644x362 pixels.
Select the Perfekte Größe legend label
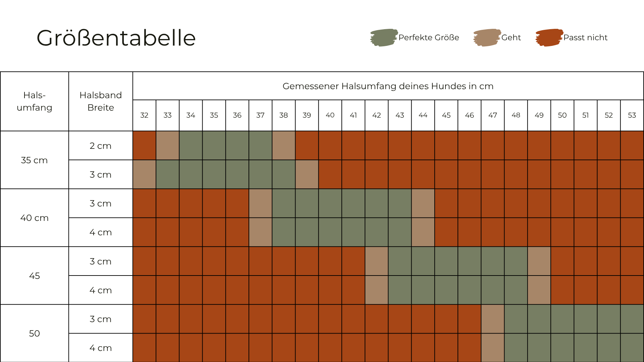(x=429, y=38)
